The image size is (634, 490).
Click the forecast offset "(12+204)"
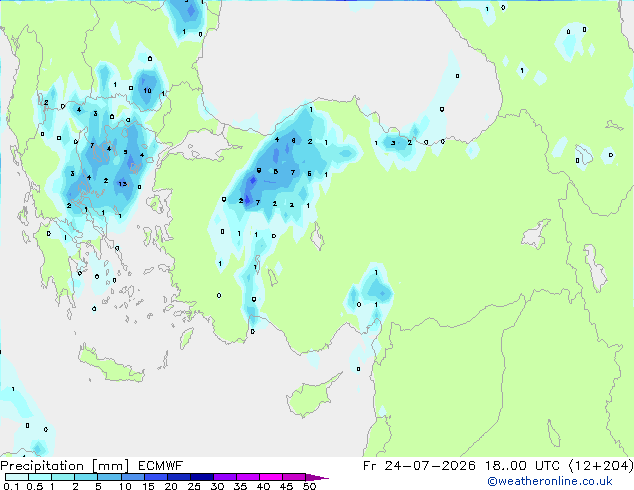coord(601,466)
